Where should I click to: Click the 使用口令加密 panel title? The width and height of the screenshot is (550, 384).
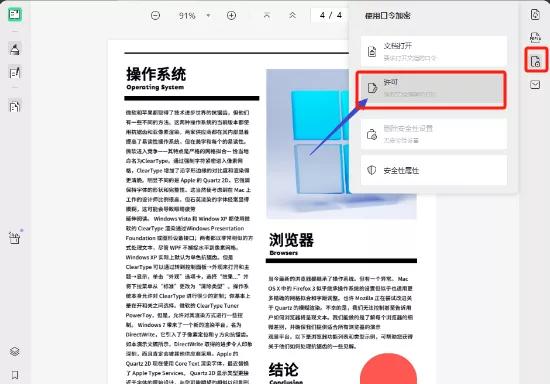[388, 16]
